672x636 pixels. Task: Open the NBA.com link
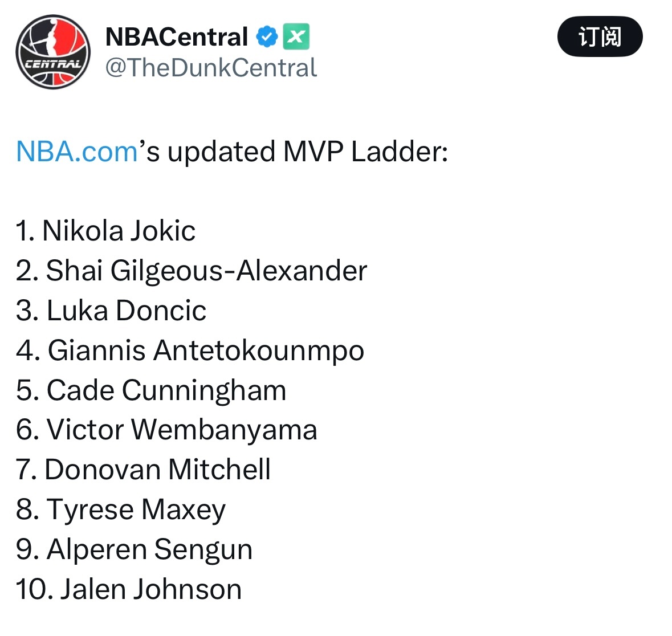tap(75, 150)
